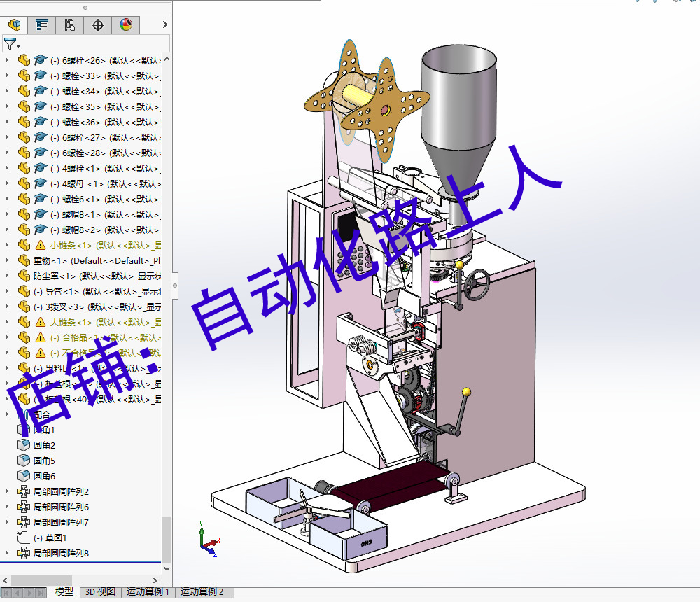The image size is (700, 602).
Task: Expand the 6螺栓<26> component
Action: click(6, 59)
